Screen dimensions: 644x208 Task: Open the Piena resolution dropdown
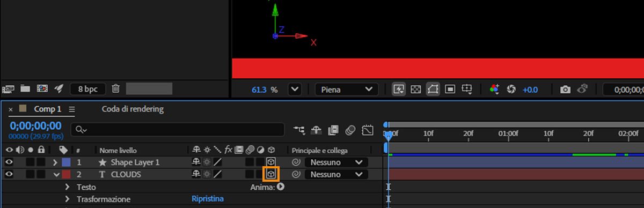pos(346,90)
